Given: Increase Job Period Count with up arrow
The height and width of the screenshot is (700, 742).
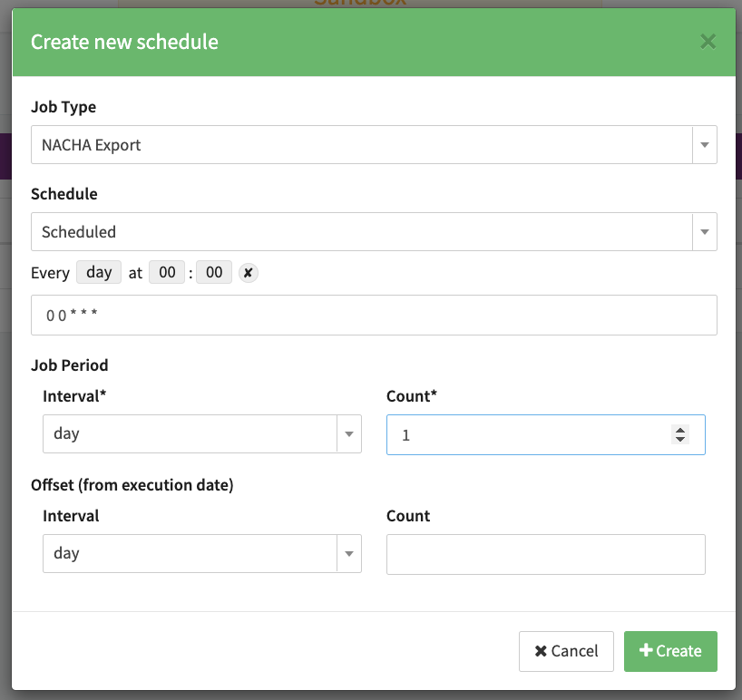Looking at the screenshot, I should click(680, 430).
